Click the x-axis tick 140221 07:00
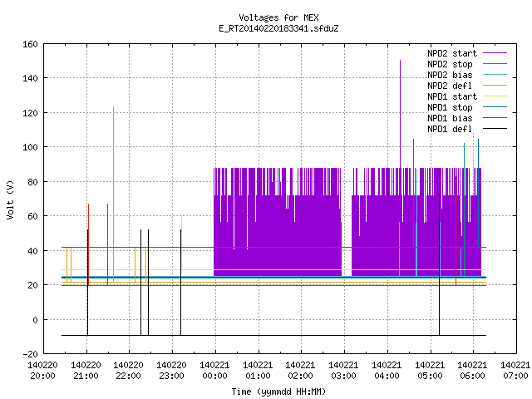Viewport: 532px width, 399px height. 515,371
